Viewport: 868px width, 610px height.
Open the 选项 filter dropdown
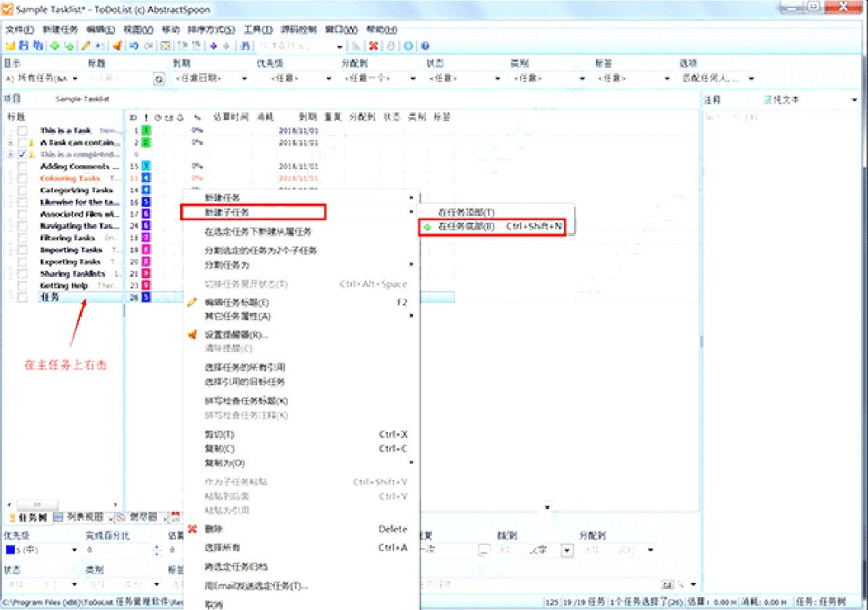(752, 79)
